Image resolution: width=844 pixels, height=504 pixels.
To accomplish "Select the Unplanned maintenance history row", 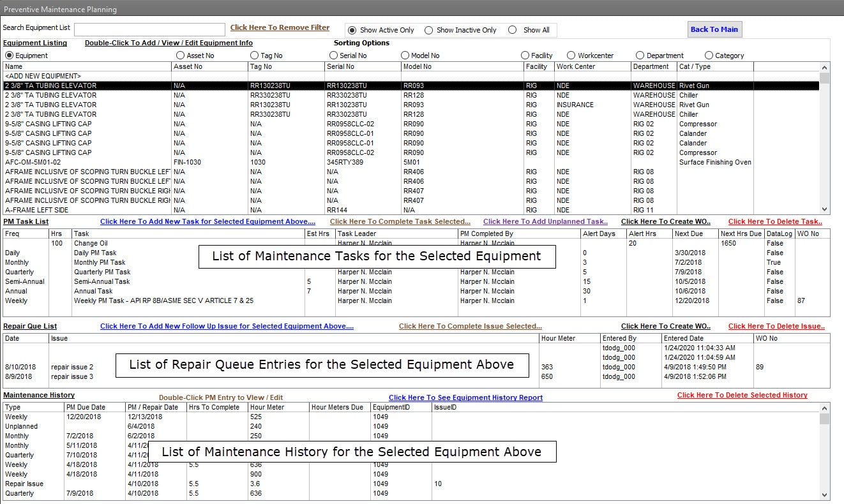I will (x=411, y=426).
